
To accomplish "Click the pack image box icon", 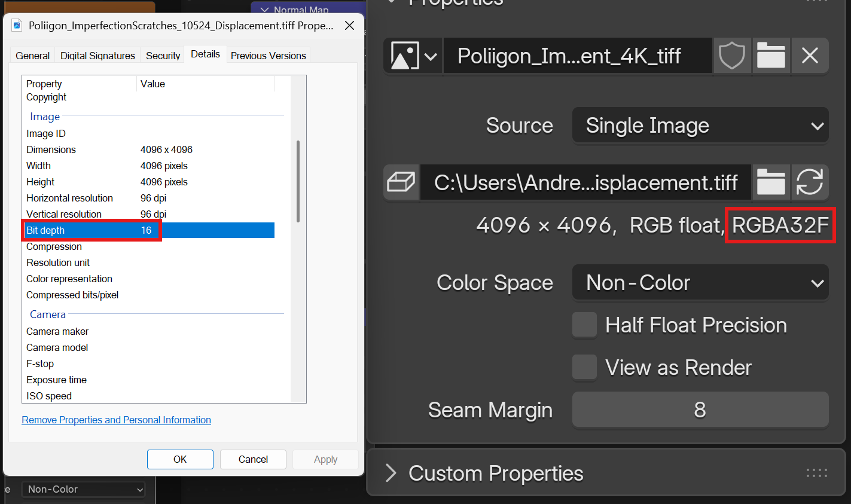I will [401, 182].
